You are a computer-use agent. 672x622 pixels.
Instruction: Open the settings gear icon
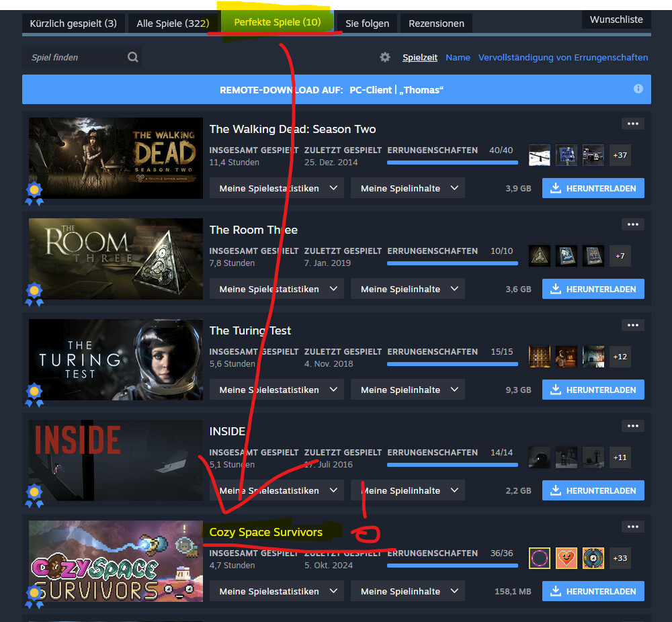point(385,57)
